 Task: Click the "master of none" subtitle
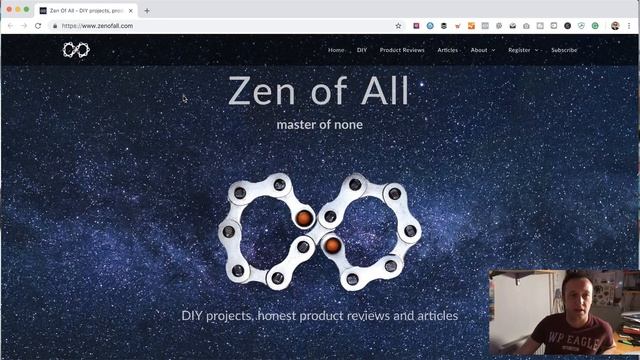click(320, 124)
